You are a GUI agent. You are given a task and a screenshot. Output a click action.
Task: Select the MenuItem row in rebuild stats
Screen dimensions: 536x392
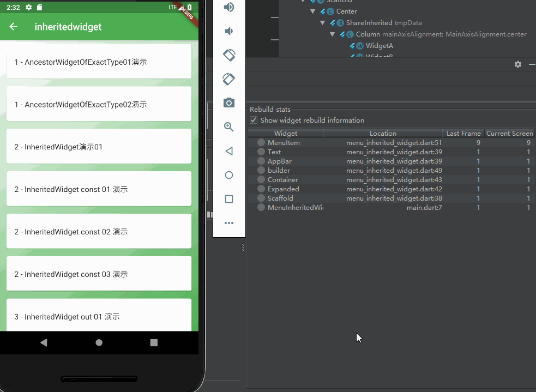tap(391, 142)
